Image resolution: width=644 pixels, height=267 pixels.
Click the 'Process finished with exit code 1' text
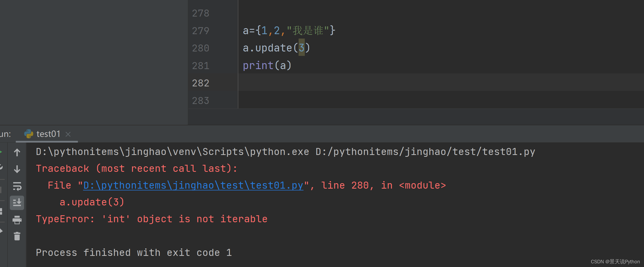134,253
